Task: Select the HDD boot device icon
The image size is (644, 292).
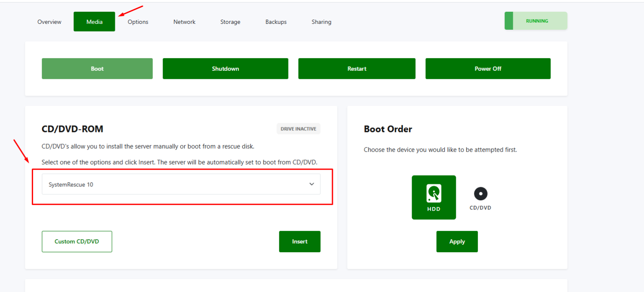Action: click(x=434, y=197)
